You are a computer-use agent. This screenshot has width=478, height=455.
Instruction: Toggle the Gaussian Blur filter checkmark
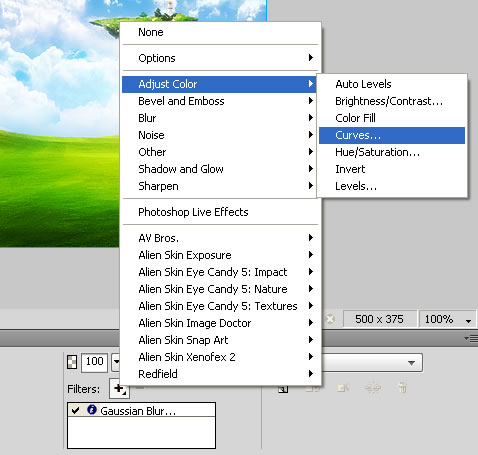(x=76, y=410)
